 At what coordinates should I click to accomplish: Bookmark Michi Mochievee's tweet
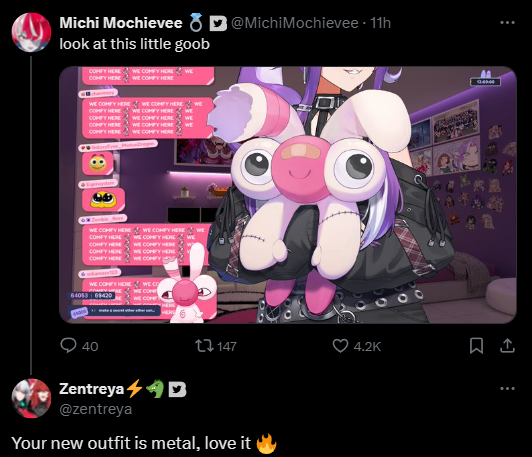point(476,346)
